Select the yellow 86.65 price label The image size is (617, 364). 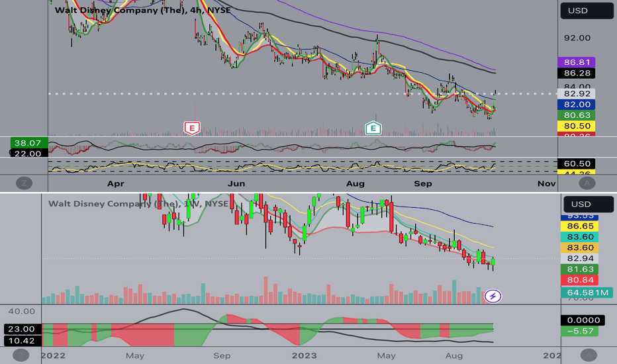tap(580, 226)
